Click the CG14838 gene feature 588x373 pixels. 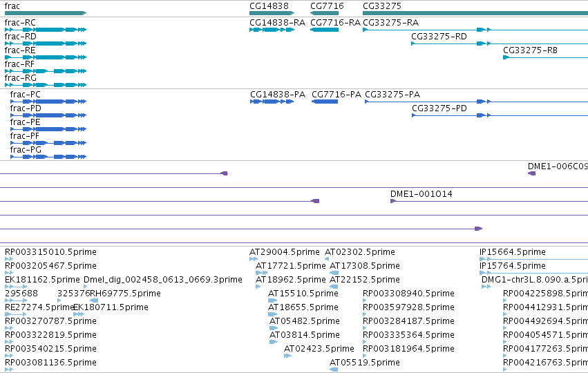pyautogui.click(x=272, y=13)
